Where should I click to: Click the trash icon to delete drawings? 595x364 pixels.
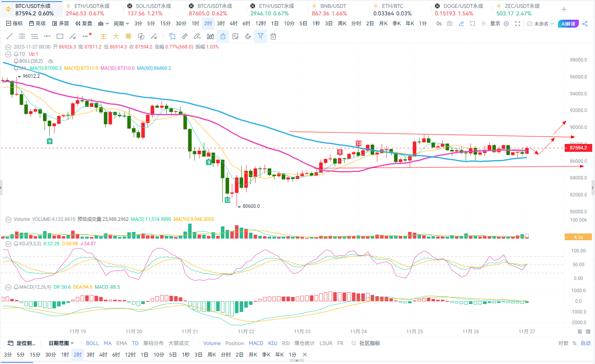coord(273,37)
